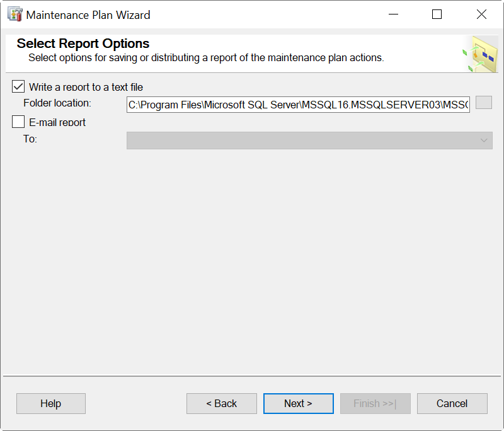Cancel the Maintenance Plan Wizard
Screen dimensions: 504x431
click(x=452, y=403)
